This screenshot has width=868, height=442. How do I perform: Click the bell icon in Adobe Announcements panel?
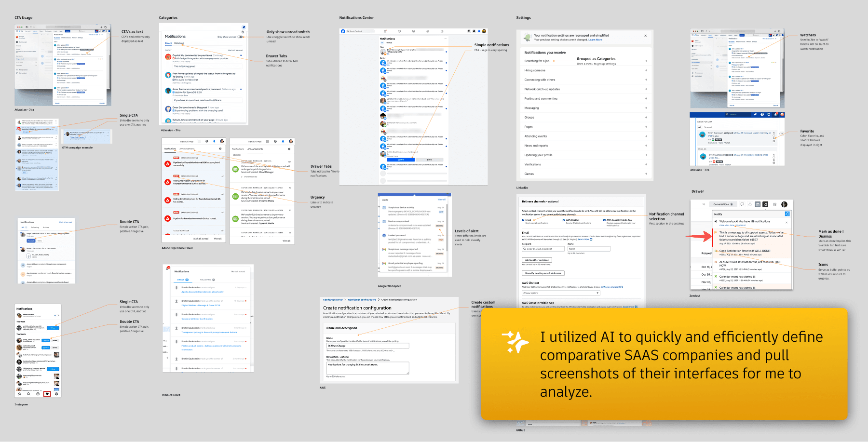(283, 141)
